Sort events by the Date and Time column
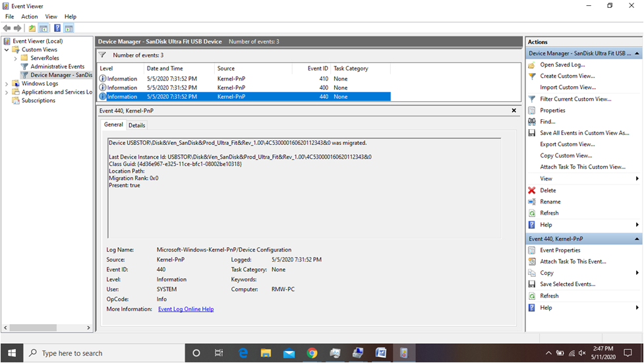Screen dimensions: 644x363 (x=179, y=69)
